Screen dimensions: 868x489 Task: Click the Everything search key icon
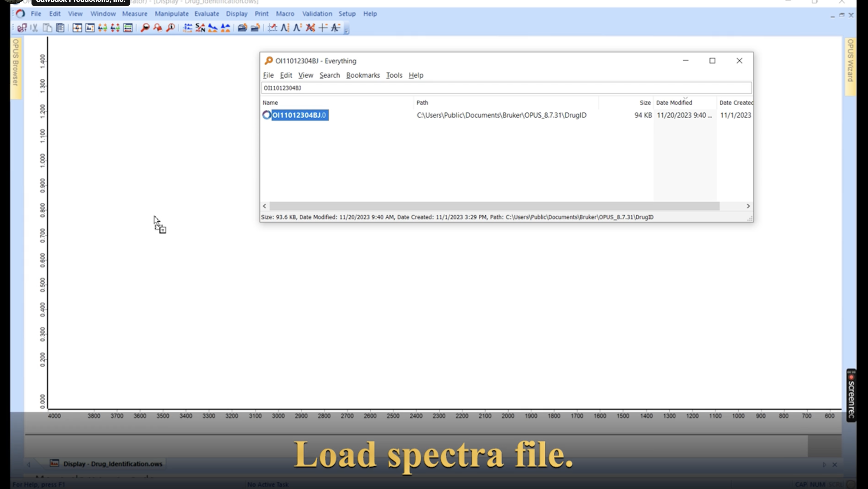pyautogui.click(x=269, y=61)
